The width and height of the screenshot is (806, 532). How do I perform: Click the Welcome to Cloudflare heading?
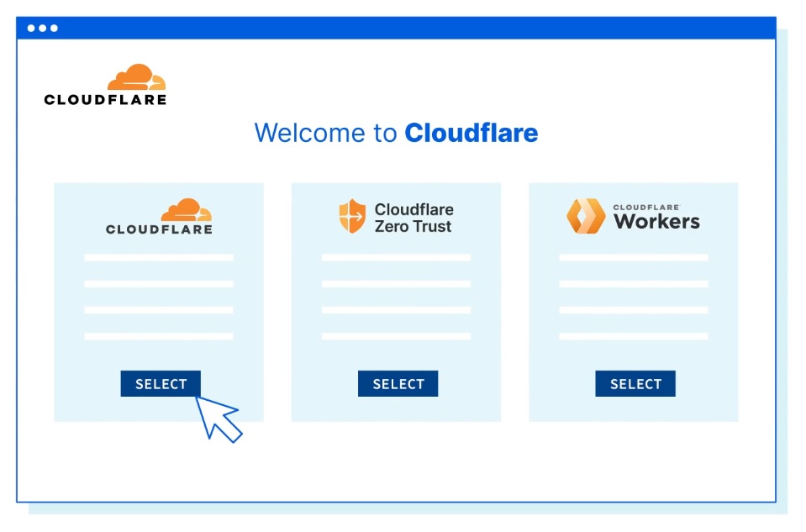point(396,133)
